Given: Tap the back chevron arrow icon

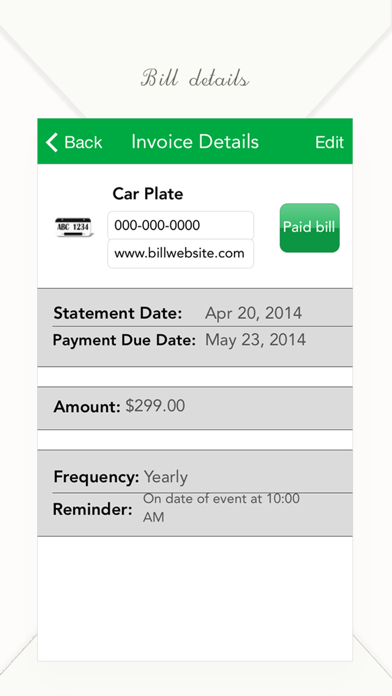Looking at the screenshot, I should click(52, 142).
